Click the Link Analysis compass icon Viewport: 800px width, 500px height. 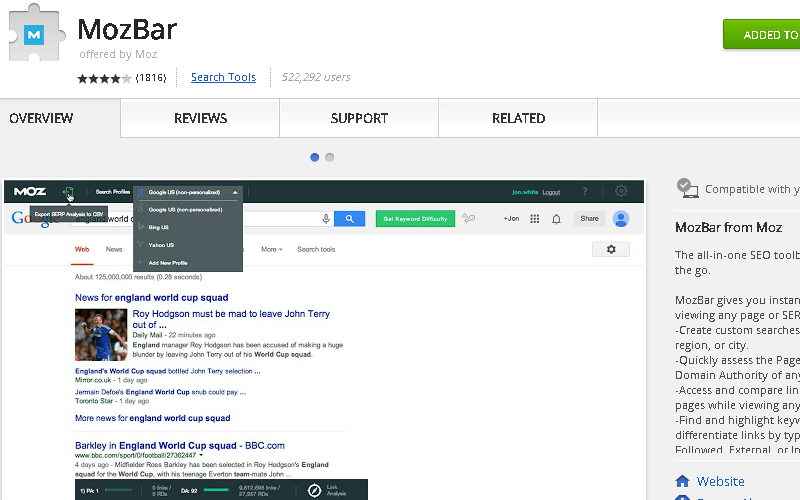click(x=314, y=490)
